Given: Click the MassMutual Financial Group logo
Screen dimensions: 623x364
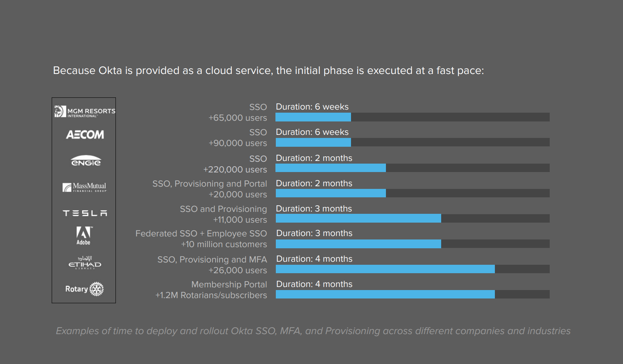Looking at the screenshot, I should (85, 187).
